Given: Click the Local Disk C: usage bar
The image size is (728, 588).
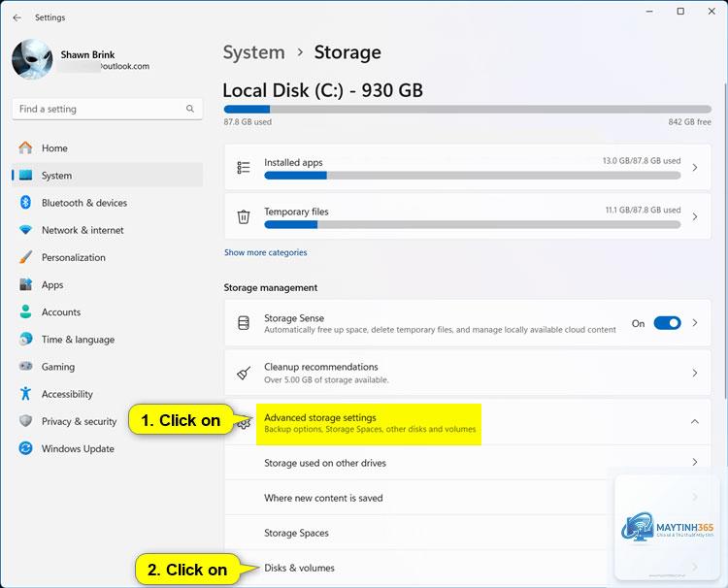Looking at the screenshot, I should pyautogui.click(x=467, y=110).
